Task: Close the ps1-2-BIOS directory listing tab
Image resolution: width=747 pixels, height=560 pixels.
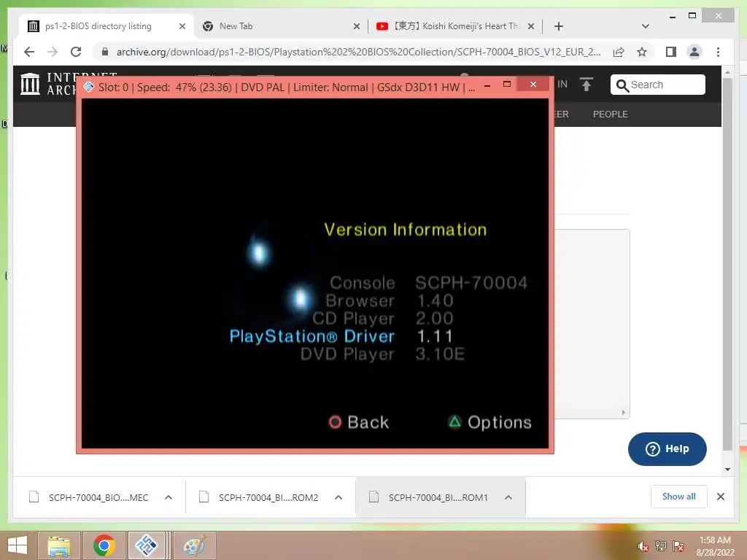Action: tap(182, 26)
